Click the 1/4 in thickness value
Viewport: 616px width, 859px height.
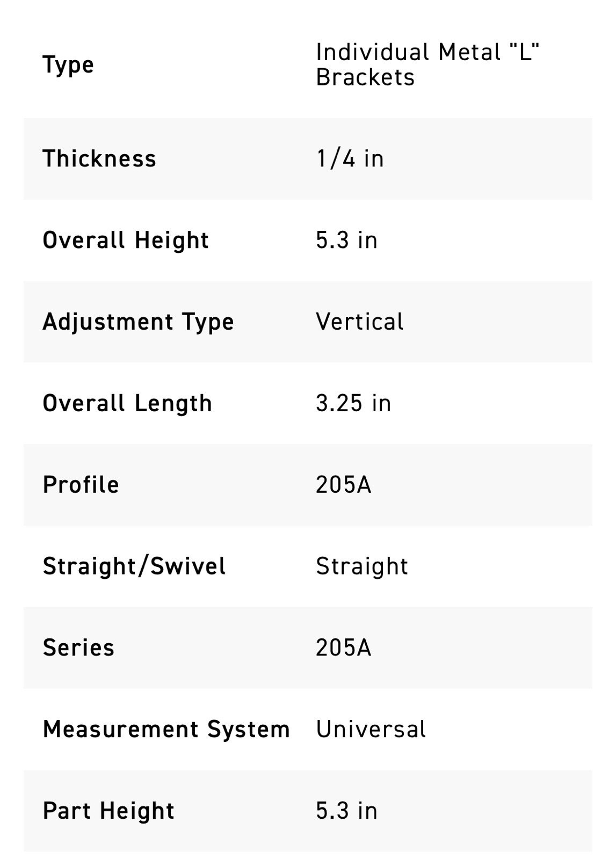pyautogui.click(x=350, y=159)
